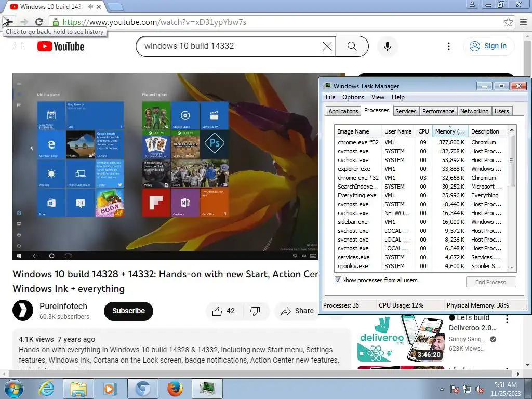Screen dimensions: 532x399
Task: Open the Windows Start orb
Action: pyautogui.click(x=14, y=389)
